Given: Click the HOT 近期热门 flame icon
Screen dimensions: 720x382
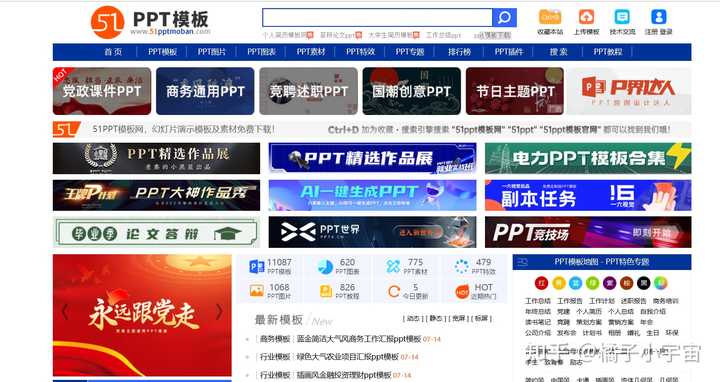Looking at the screenshot, I should [x=462, y=292].
